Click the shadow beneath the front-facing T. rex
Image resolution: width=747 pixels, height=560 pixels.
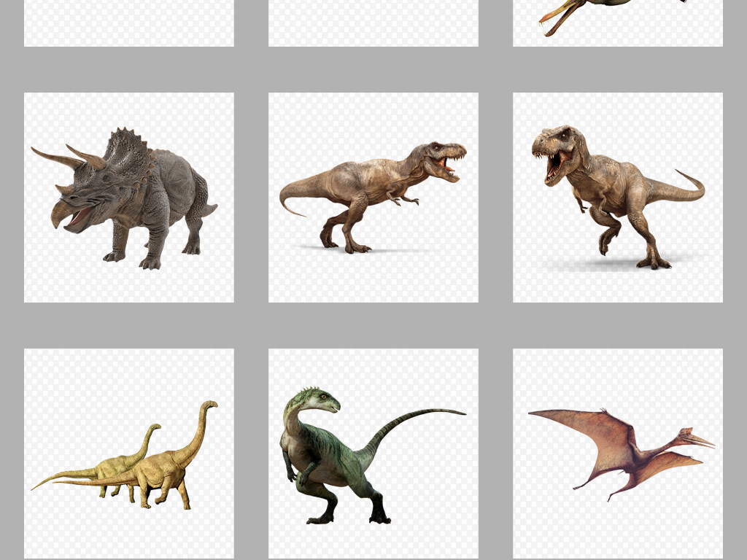pyautogui.click(x=620, y=264)
